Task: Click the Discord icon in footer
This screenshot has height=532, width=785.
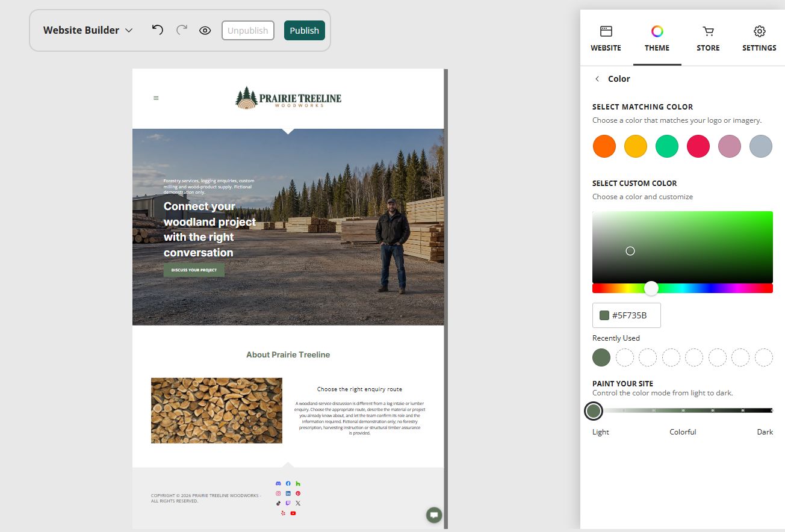Action: 278,483
